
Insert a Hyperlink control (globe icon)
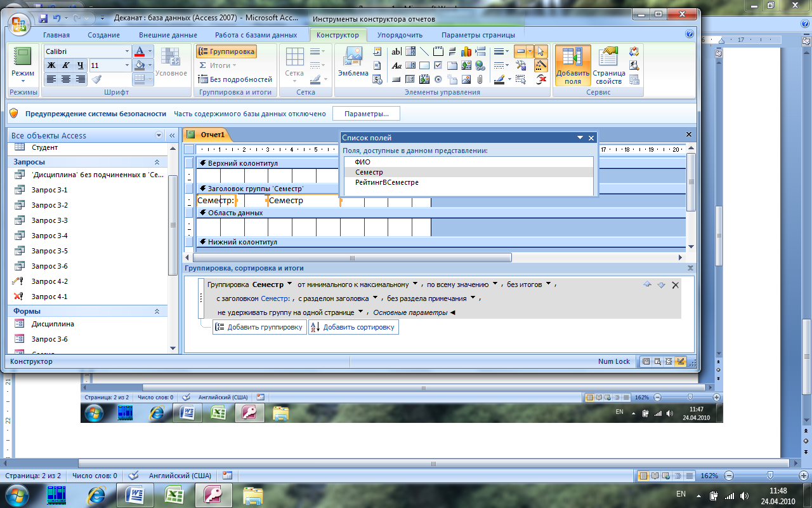480,65
